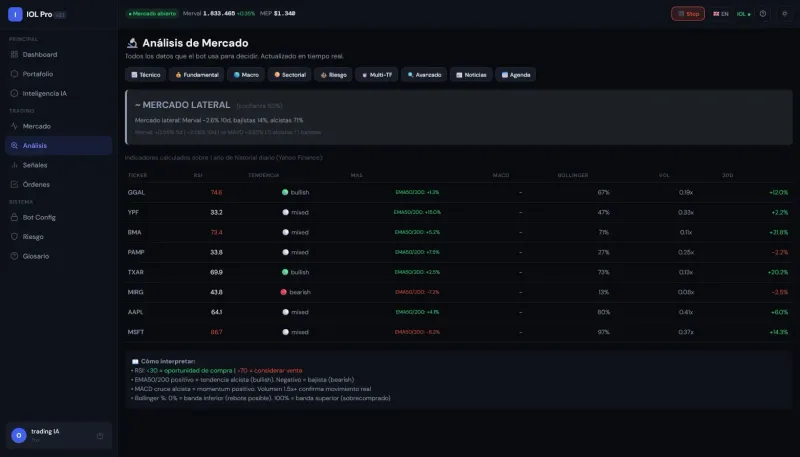This screenshot has height=457, width=800.
Task: Select the GGAL ticker row
Action: click(458, 192)
